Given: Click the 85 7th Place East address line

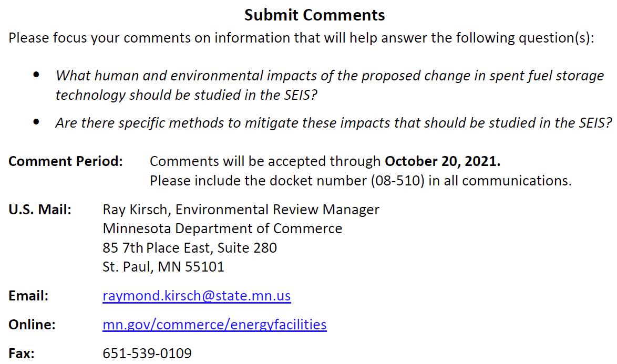Looking at the screenshot, I should pos(190,247).
